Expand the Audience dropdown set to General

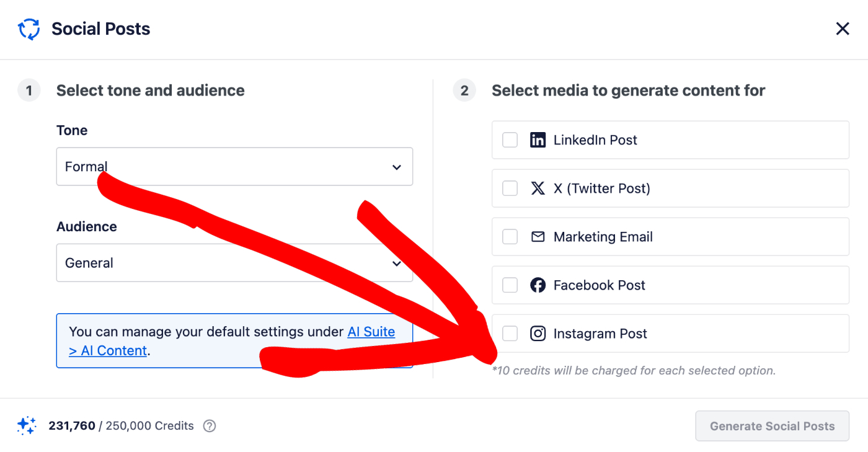pos(234,263)
